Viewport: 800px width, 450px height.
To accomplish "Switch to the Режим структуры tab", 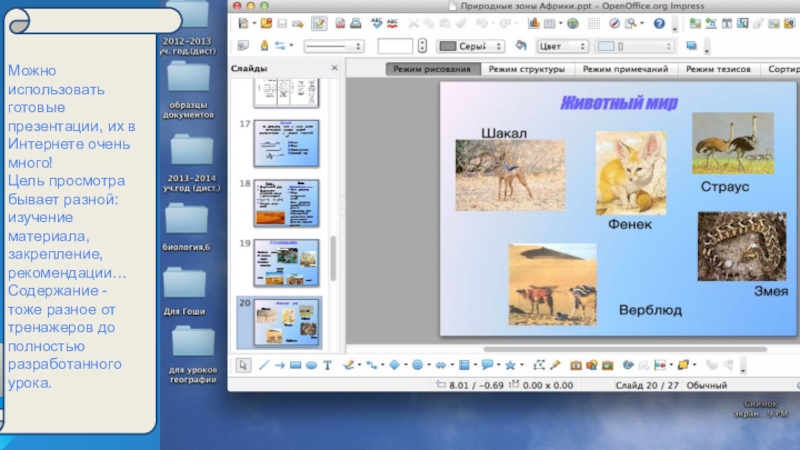I will (x=526, y=69).
